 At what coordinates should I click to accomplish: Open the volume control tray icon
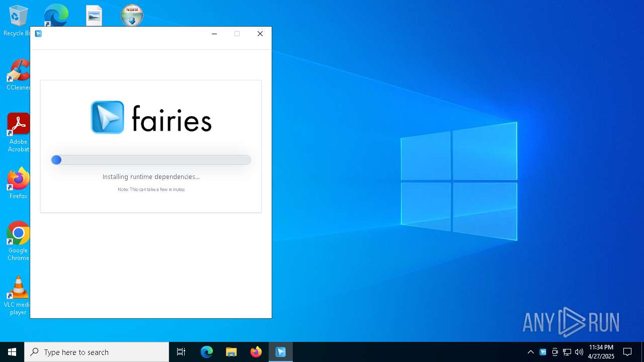pos(579,352)
